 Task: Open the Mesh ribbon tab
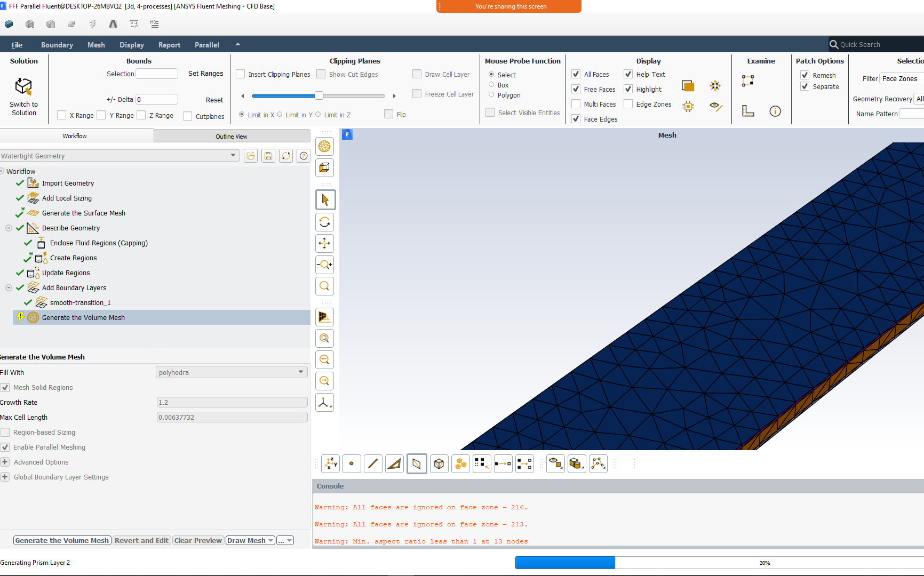(96, 45)
